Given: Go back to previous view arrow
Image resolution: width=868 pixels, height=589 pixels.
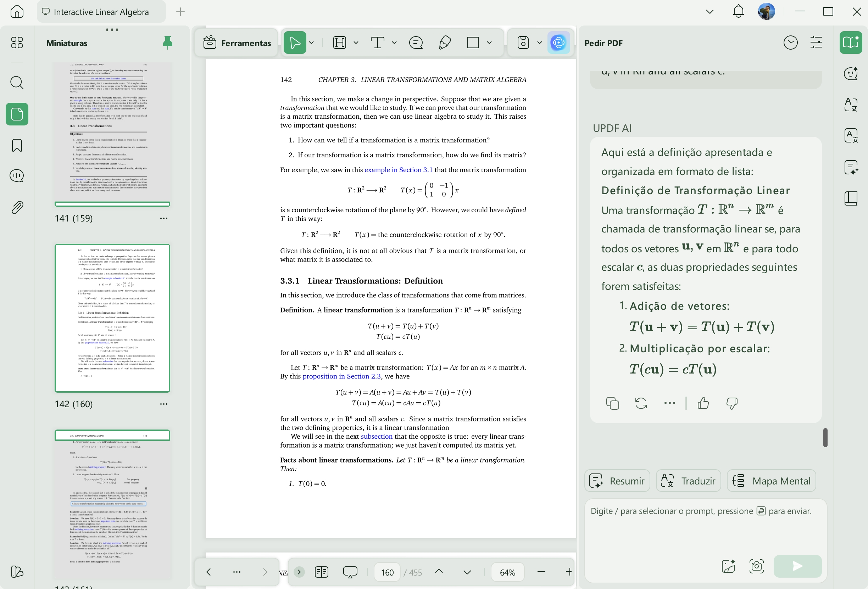Looking at the screenshot, I should 208,572.
